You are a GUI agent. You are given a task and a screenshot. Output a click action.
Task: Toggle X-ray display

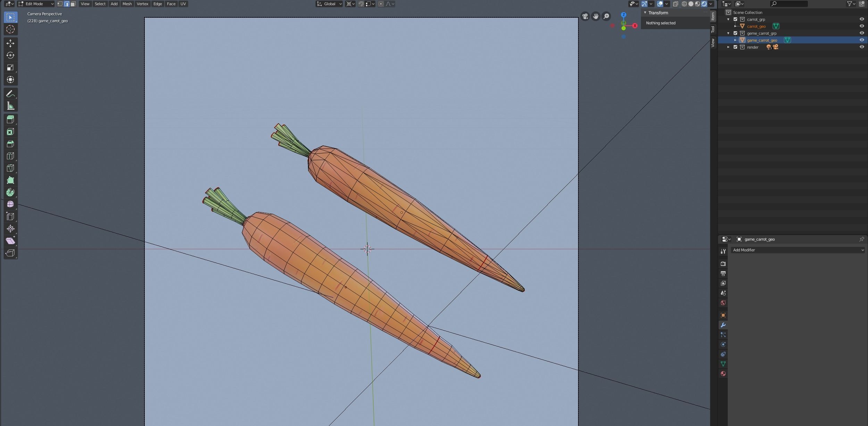(x=675, y=4)
